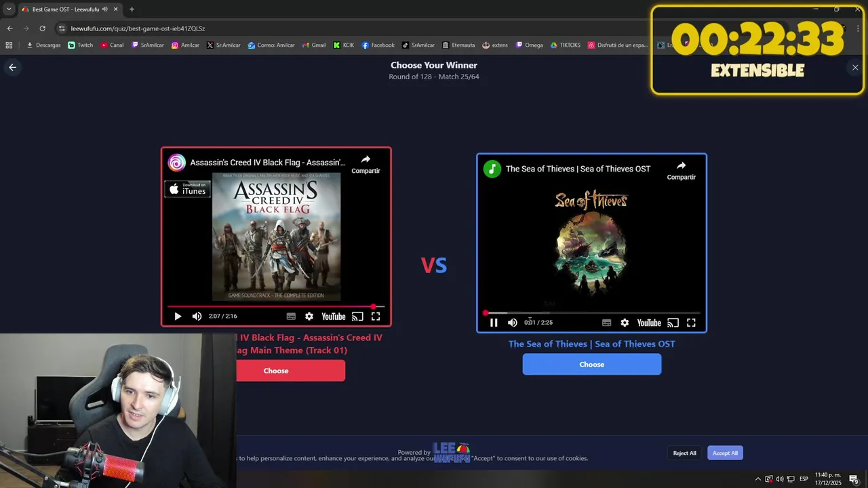Open the Correo: Amilcar bookmark

point(271,45)
